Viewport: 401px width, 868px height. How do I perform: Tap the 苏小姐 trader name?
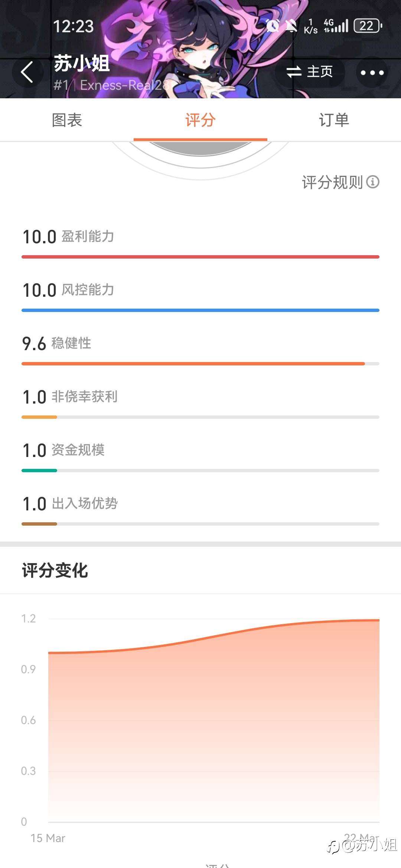[x=82, y=63]
